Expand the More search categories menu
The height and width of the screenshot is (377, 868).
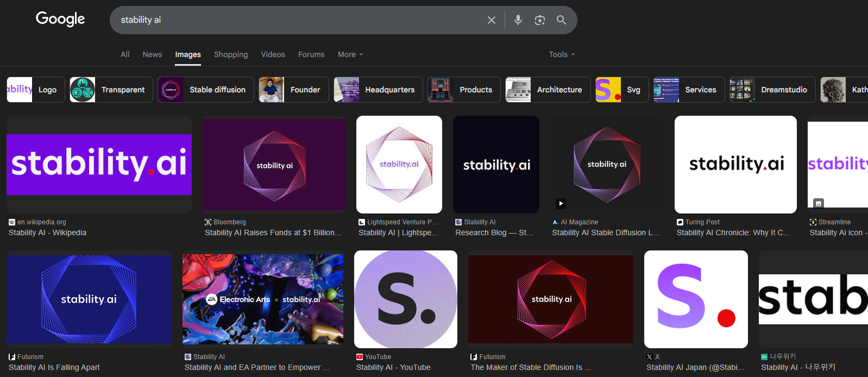point(350,54)
